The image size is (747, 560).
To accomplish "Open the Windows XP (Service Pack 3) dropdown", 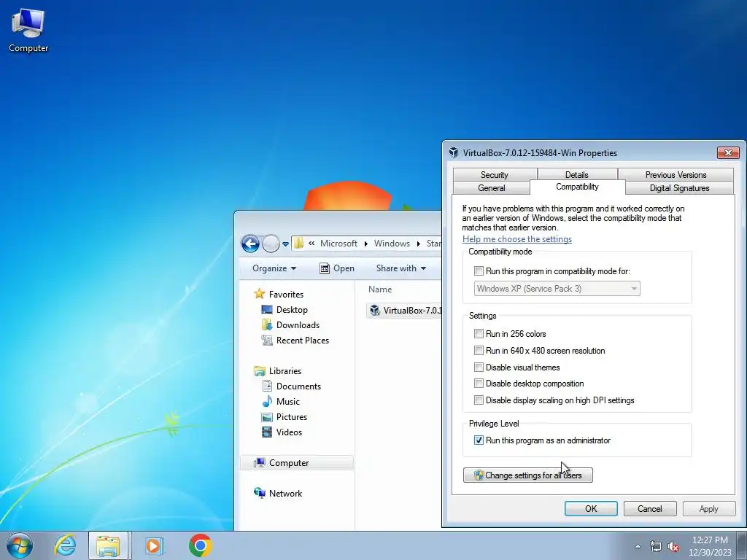I will [557, 289].
